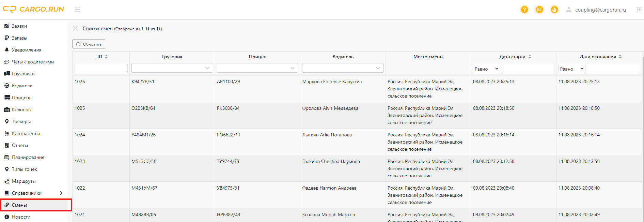
Task: Sort by the Дата окончания column arrows
Action: [620, 57]
